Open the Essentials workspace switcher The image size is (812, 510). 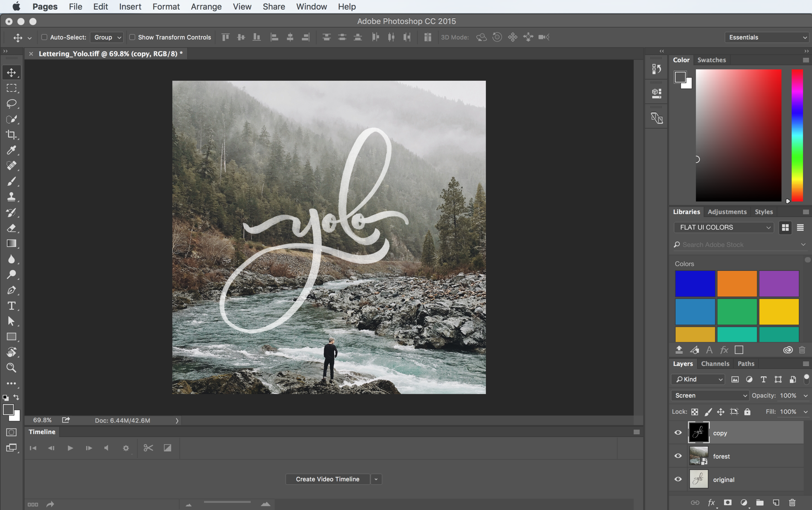[767, 37]
